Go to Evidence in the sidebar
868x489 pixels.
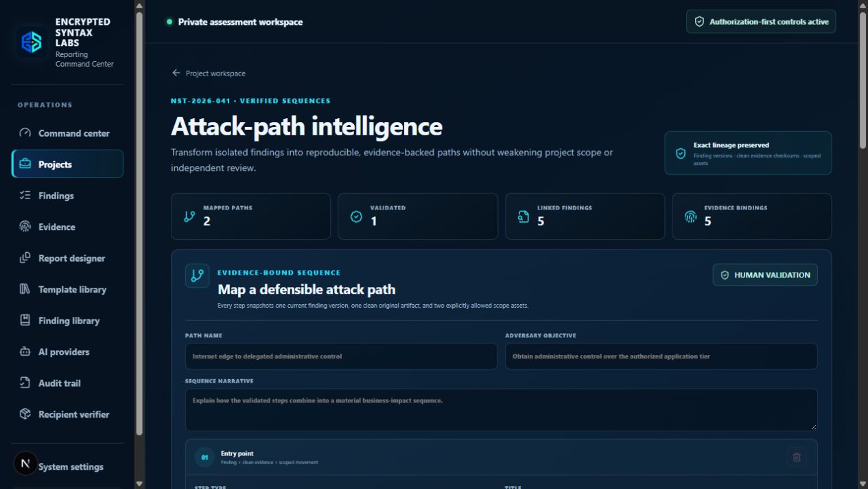point(67,227)
